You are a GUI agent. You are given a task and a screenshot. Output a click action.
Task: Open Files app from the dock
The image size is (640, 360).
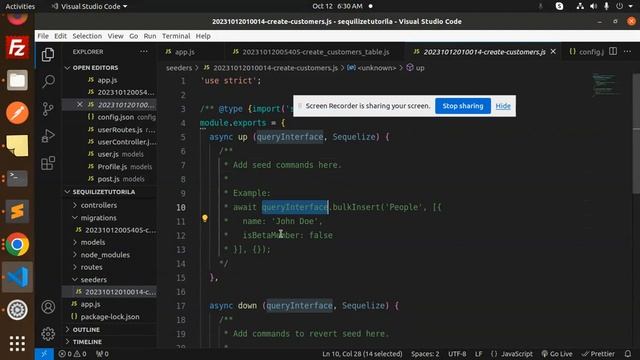[17, 80]
